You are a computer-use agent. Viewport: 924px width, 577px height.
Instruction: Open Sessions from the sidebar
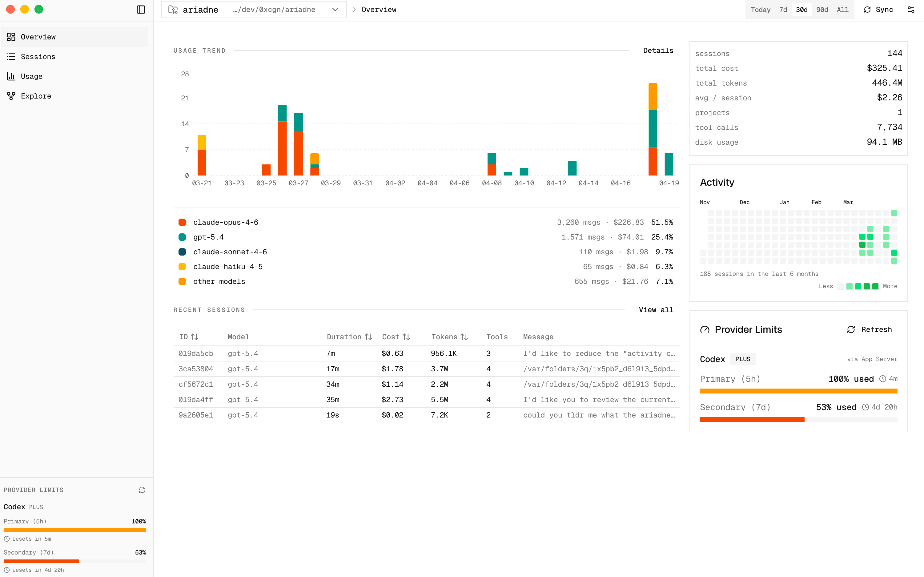[38, 56]
